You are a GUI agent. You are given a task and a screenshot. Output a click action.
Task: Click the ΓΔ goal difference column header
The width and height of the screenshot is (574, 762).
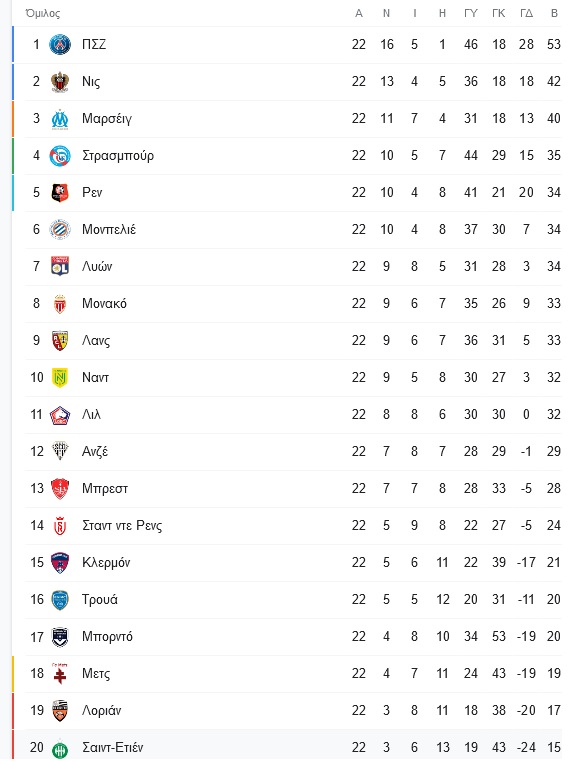click(526, 13)
